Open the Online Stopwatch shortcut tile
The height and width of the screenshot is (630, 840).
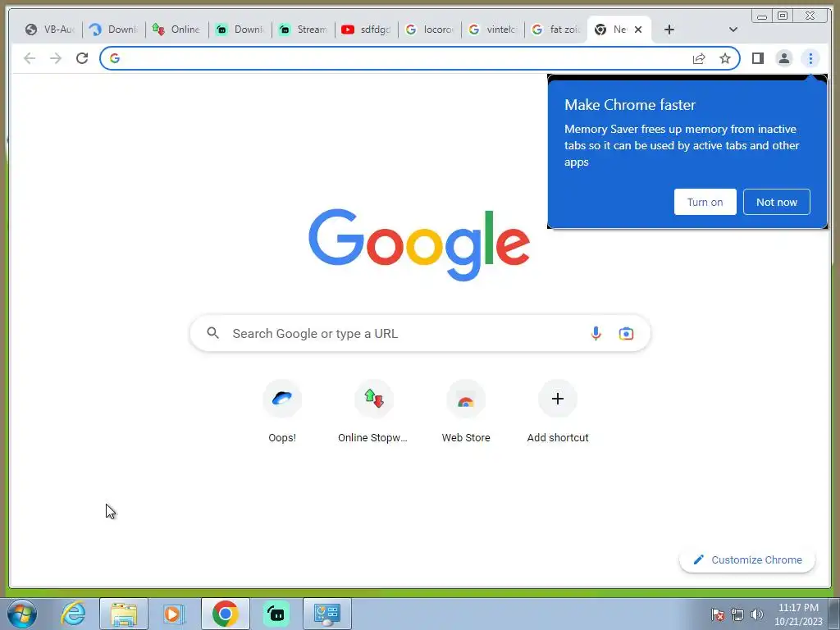click(x=373, y=412)
